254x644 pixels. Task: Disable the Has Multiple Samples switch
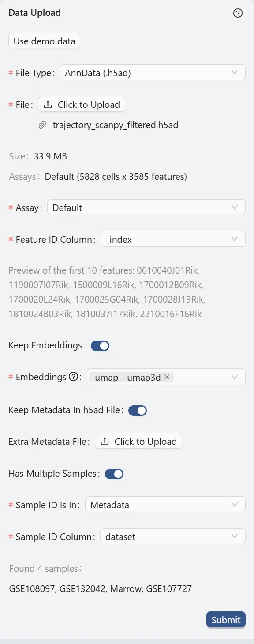(x=115, y=474)
